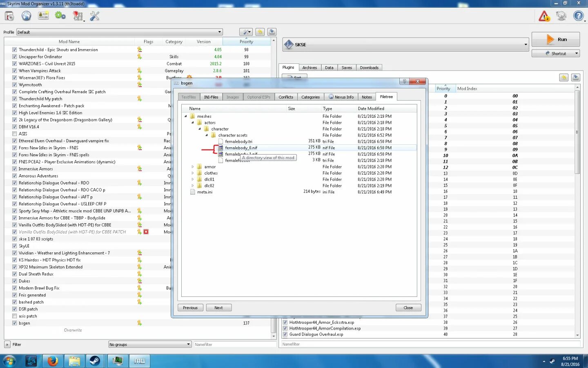This screenshot has width=588, height=368.
Task: Click the plugin Namefilter input field
Action: (x=430, y=344)
